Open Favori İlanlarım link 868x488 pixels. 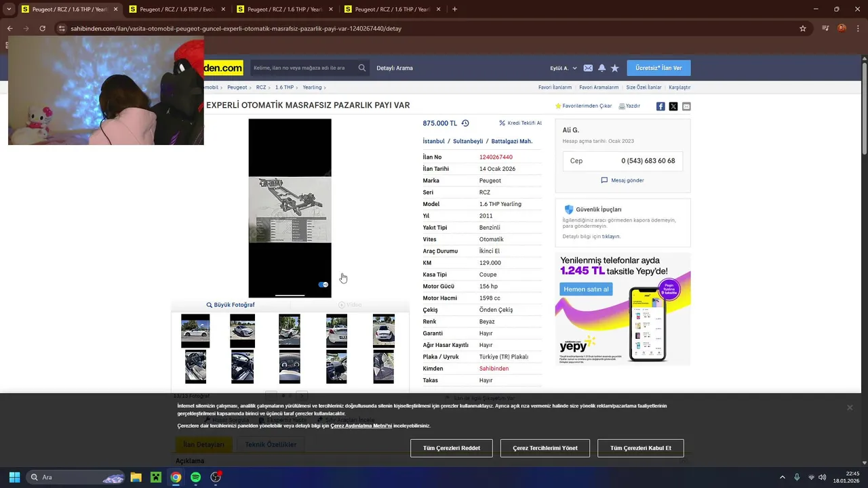point(555,87)
